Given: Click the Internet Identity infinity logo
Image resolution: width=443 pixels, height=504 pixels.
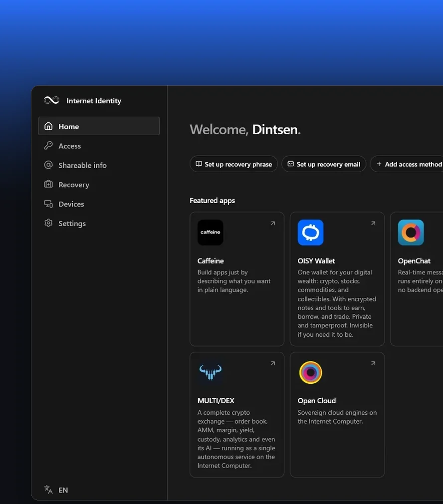Looking at the screenshot, I should pyautogui.click(x=51, y=100).
